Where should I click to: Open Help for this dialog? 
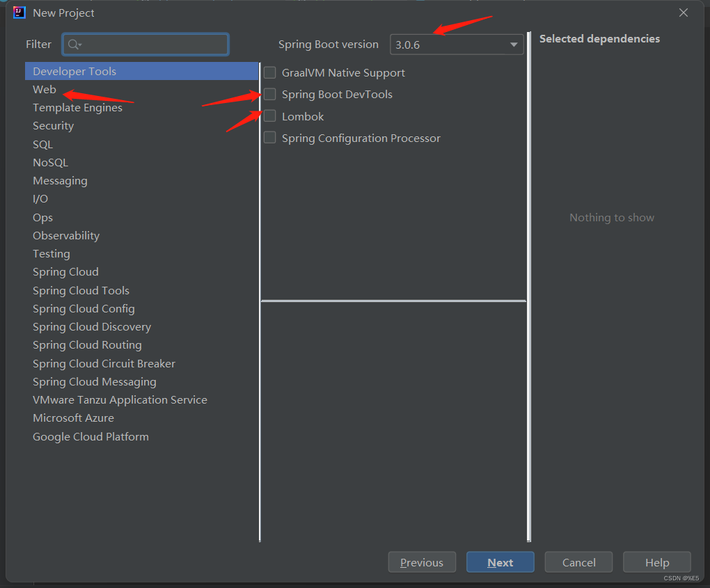pyautogui.click(x=657, y=562)
